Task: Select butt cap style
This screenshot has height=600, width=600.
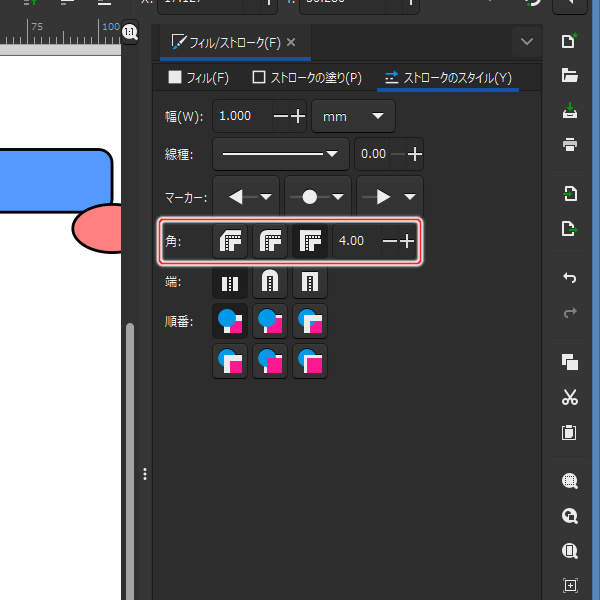Action: point(230,282)
